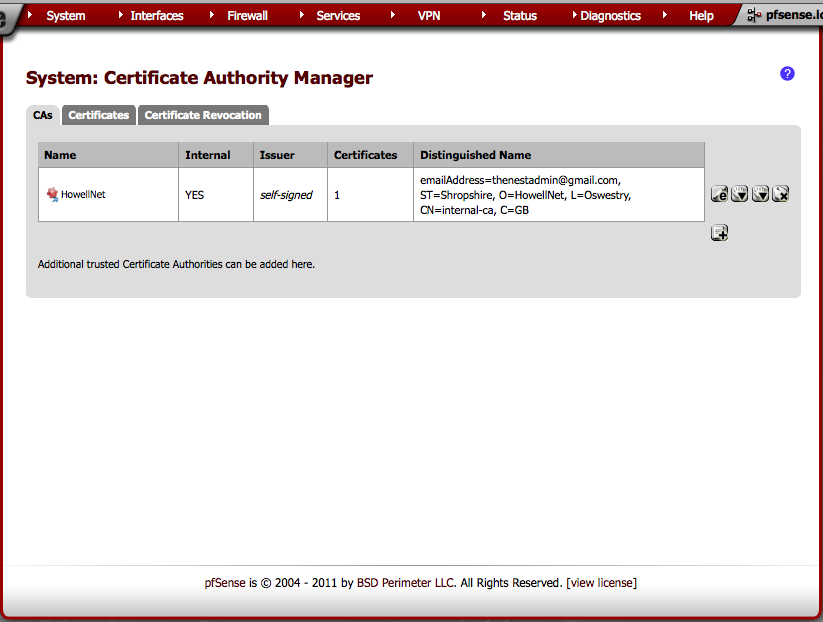823x622 pixels.
Task: Expand the Firewall menu
Action: point(247,16)
